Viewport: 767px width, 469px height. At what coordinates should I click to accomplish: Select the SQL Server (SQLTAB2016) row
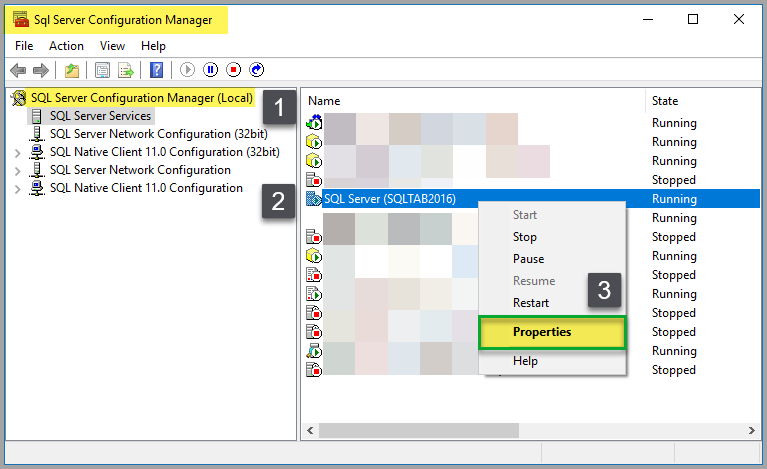(532, 199)
